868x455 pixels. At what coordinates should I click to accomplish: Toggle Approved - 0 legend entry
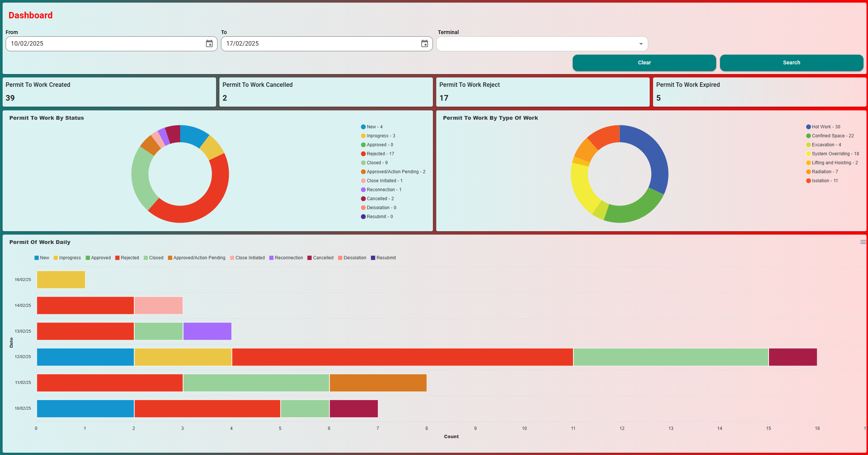click(377, 145)
